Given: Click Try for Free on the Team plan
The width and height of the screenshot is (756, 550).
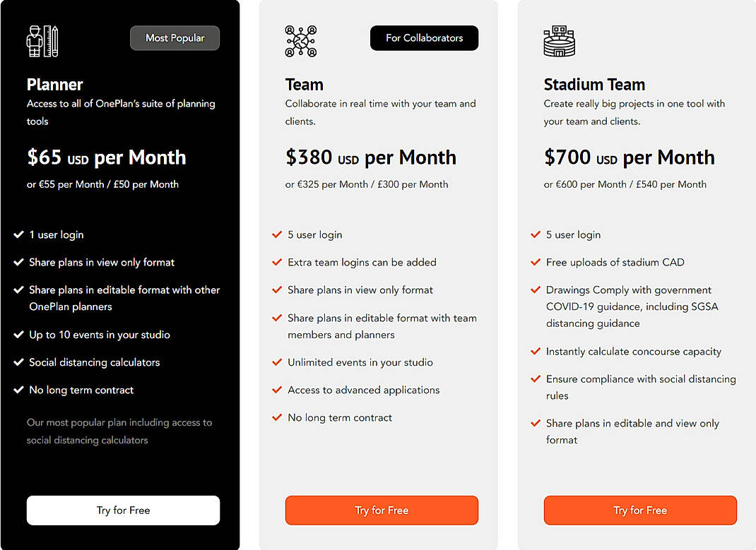Looking at the screenshot, I should [x=381, y=510].
